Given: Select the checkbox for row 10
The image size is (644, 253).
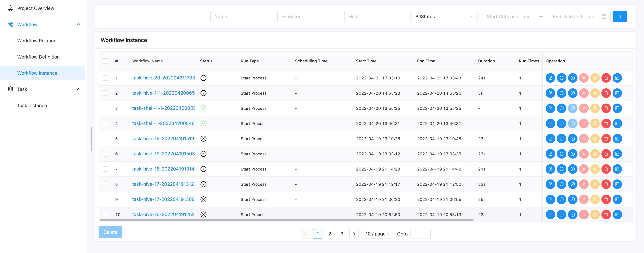Looking at the screenshot, I should pyautogui.click(x=106, y=215).
